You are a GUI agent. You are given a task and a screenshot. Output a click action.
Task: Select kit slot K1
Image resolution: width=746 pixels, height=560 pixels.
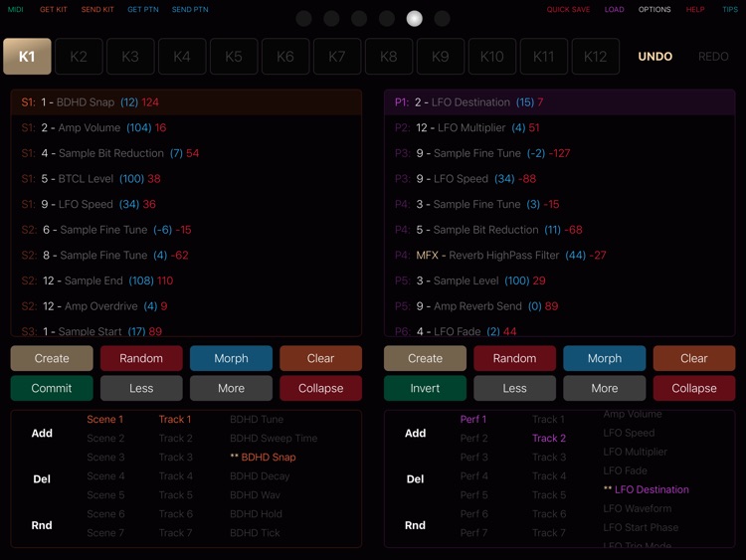pyautogui.click(x=27, y=56)
